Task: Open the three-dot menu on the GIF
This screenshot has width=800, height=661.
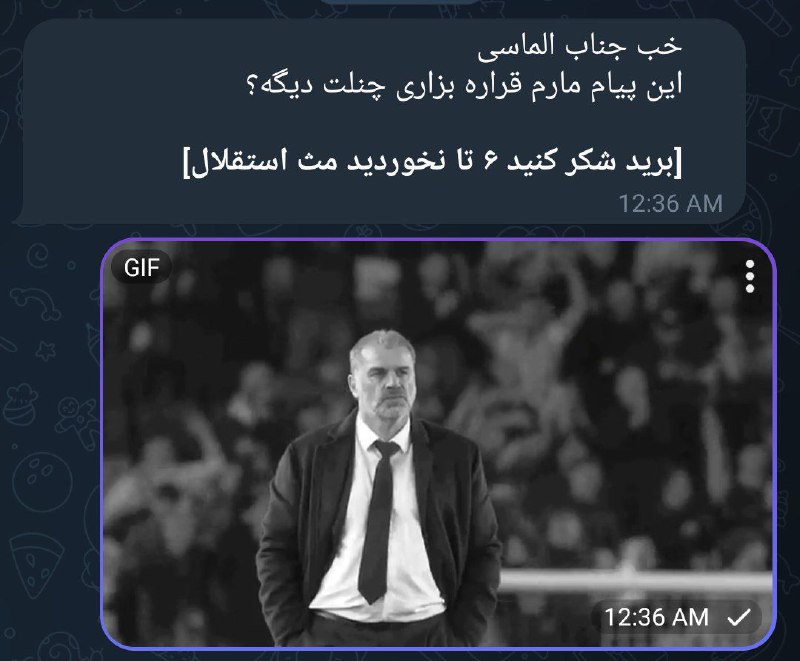Action: [749, 276]
